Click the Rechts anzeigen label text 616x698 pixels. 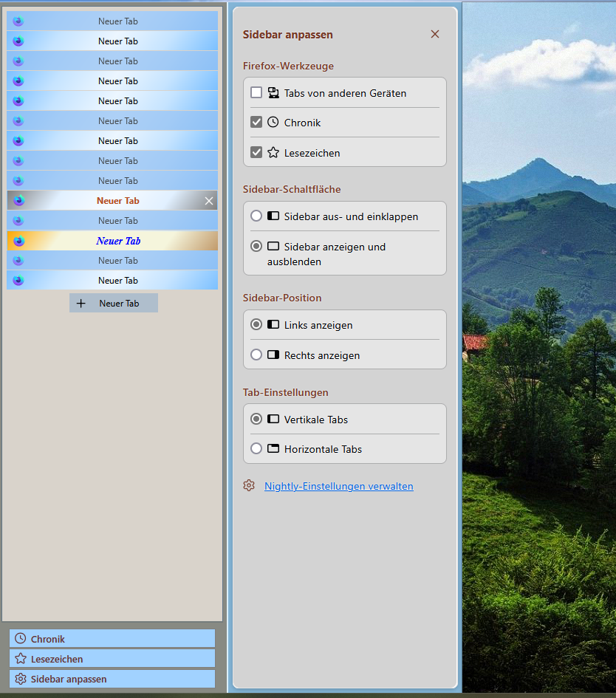pos(322,355)
